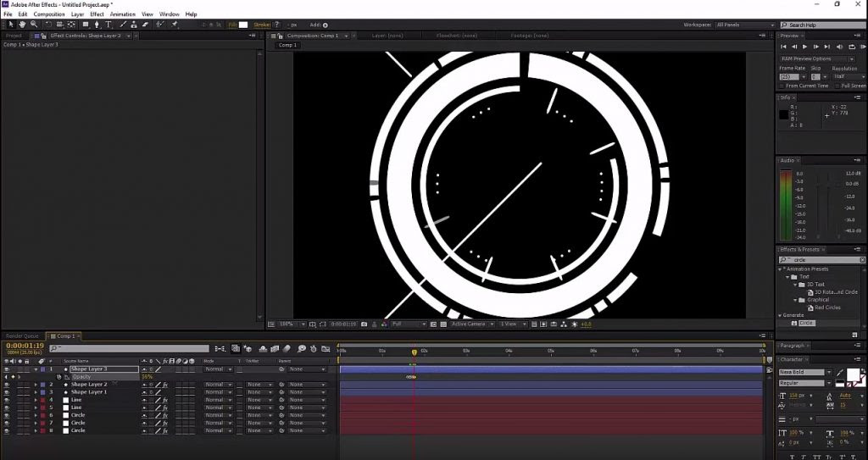The width and height of the screenshot is (868, 460).
Task: Select the Unified Camera tool
Action: pos(60,25)
